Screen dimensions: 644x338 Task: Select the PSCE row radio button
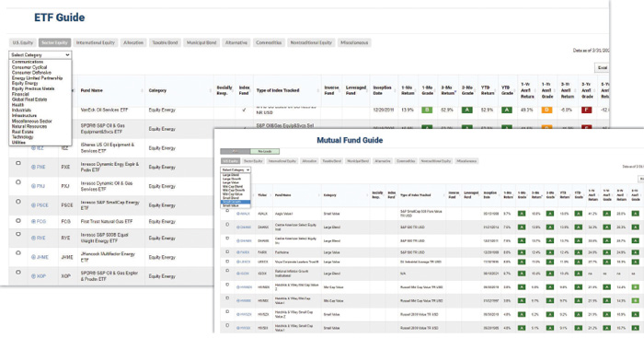click(x=18, y=202)
